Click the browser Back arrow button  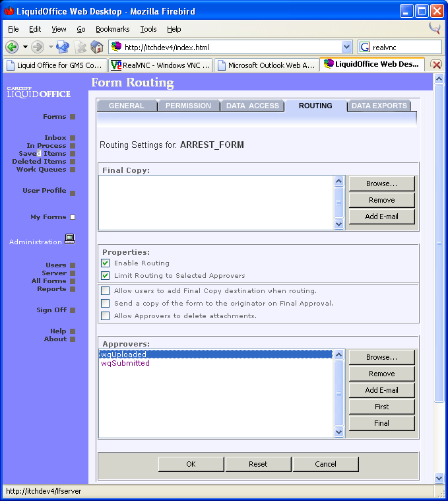pos(12,47)
